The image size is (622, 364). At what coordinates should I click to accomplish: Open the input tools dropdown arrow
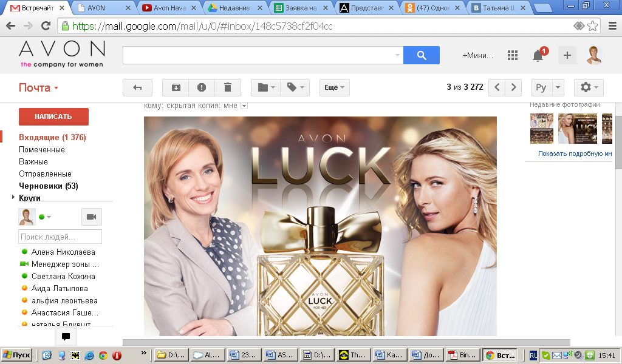coord(558,87)
